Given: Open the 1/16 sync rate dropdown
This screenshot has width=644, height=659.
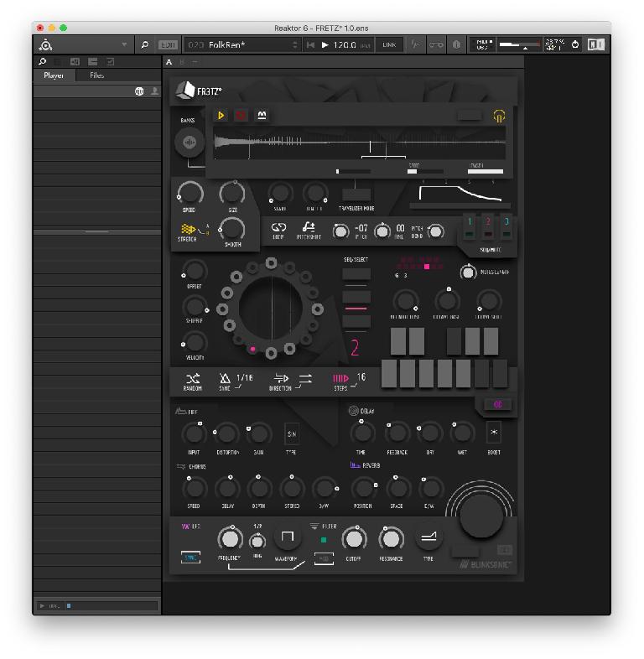Looking at the screenshot, I should tap(244, 378).
